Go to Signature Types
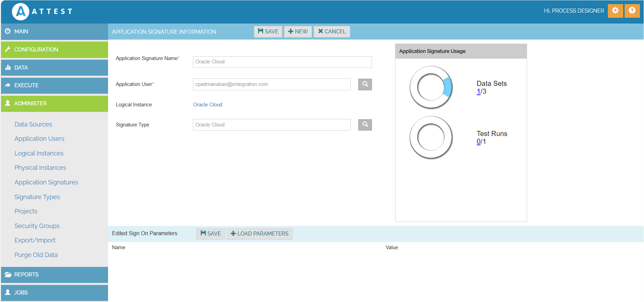The image size is (644, 302). click(x=37, y=197)
